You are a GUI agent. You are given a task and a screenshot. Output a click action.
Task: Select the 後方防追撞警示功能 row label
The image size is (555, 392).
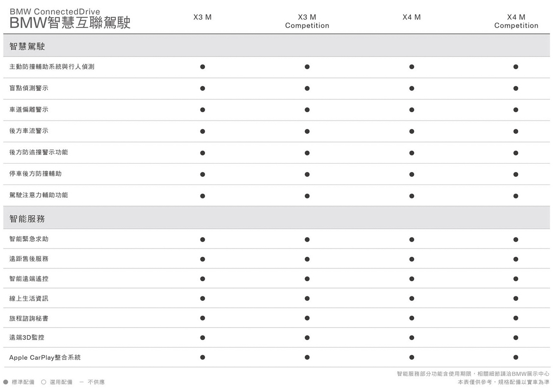[39, 152]
